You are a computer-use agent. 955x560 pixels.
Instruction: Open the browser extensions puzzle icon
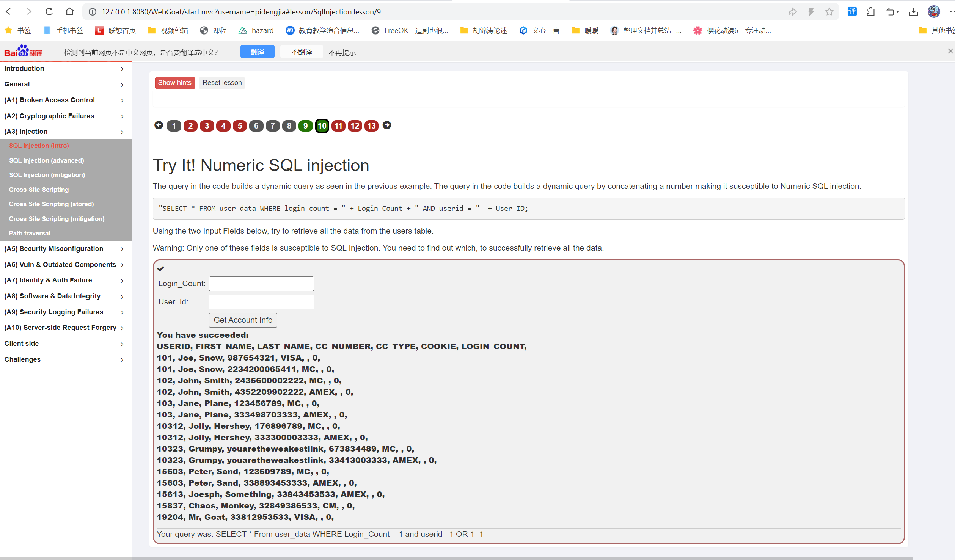point(871,12)
